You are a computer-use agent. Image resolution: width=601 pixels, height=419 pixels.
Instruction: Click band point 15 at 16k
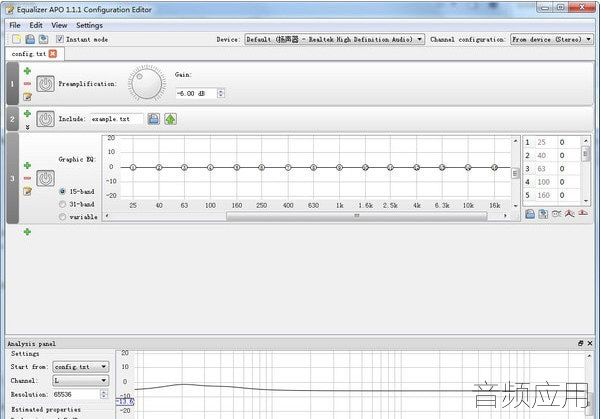(494, 168)
